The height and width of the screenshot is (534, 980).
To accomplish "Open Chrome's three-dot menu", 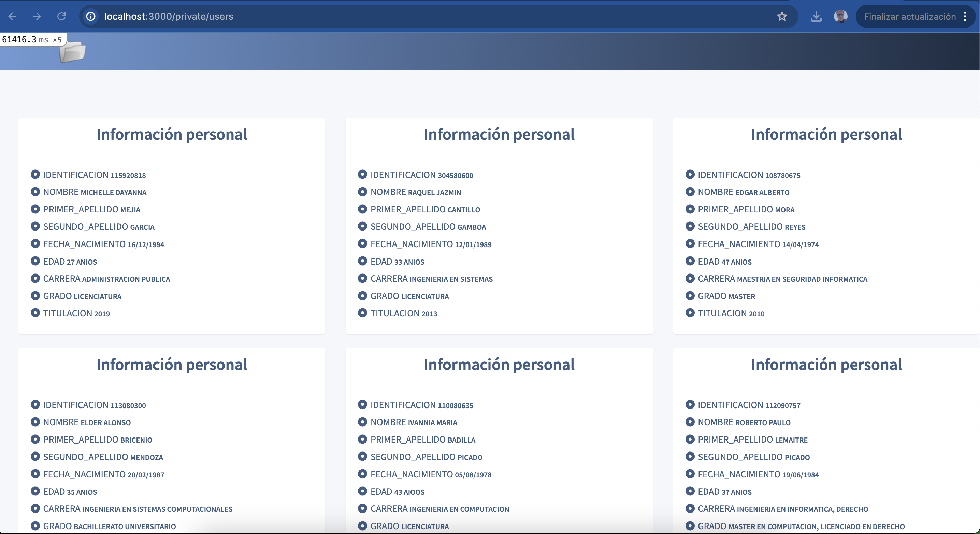I will (965, 16).
